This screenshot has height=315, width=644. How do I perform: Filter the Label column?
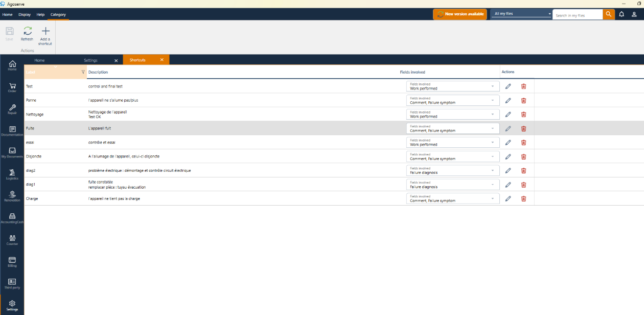point(83,72)
